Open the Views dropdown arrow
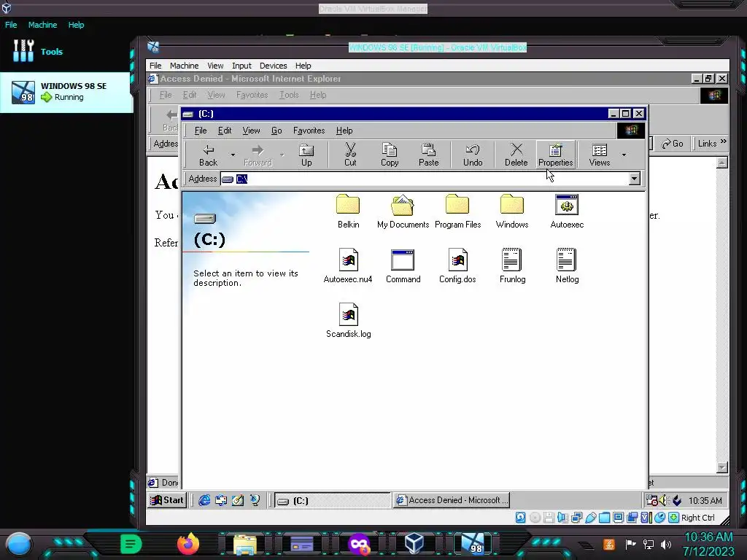Screen dimensions: 747x560 624,155
